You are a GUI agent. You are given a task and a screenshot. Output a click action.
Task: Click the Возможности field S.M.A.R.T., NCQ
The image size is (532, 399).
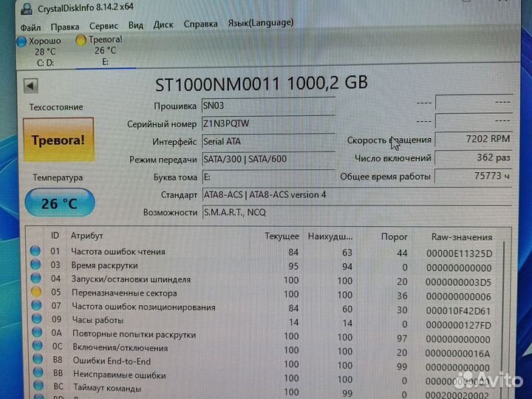coord(357,212)
